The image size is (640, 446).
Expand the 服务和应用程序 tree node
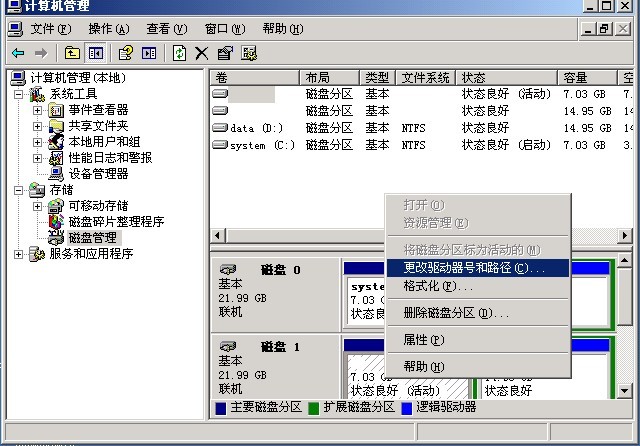[x=19, y=254]
